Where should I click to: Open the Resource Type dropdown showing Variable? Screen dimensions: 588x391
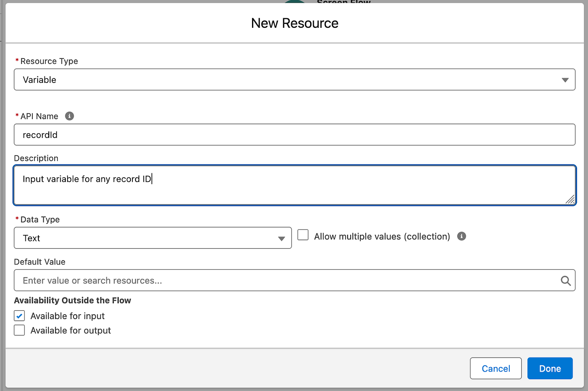click(x=294, y=80)
